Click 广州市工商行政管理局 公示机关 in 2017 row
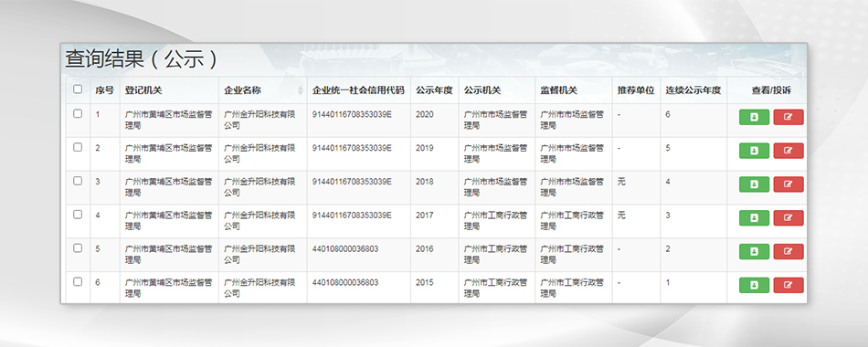 point(495,221)
